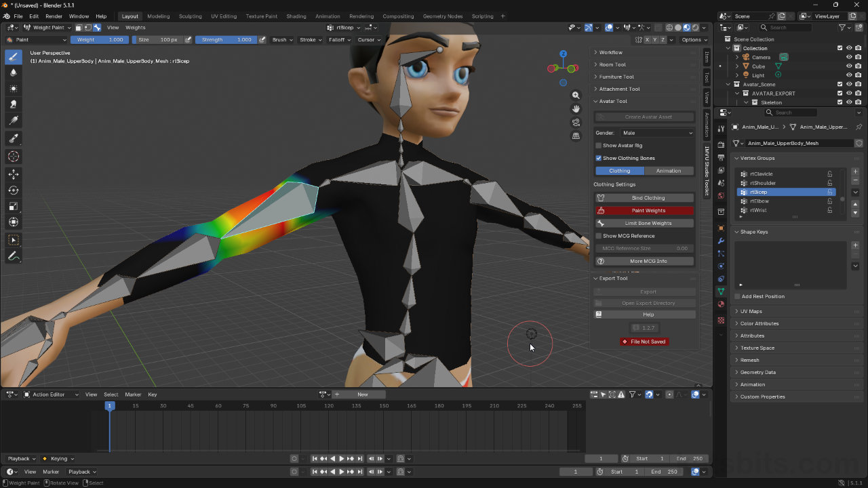Disable Show Clothing Bones checkbox
Viewport: 868px width, 488px height.
(x=598, y=158)
